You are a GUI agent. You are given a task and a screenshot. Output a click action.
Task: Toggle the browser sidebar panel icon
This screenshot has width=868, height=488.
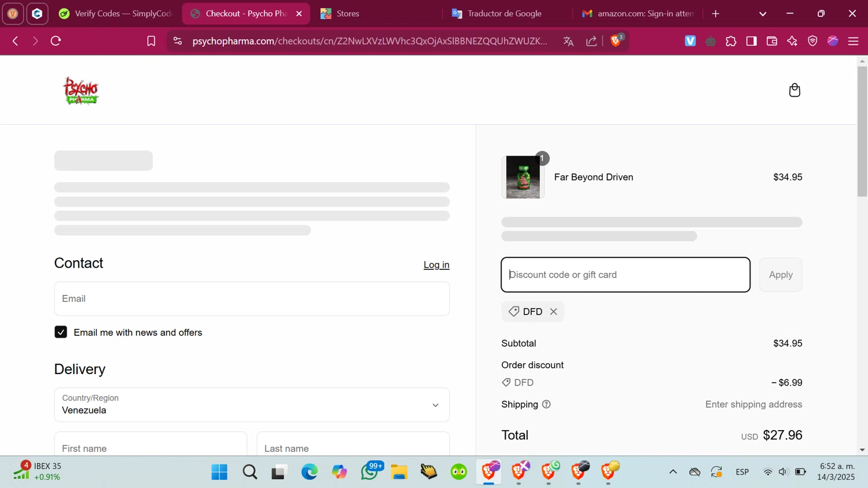(751, 41)
